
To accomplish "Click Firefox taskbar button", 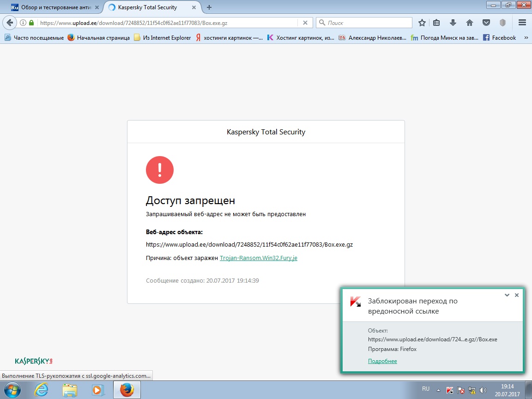I will pos(127,390).
